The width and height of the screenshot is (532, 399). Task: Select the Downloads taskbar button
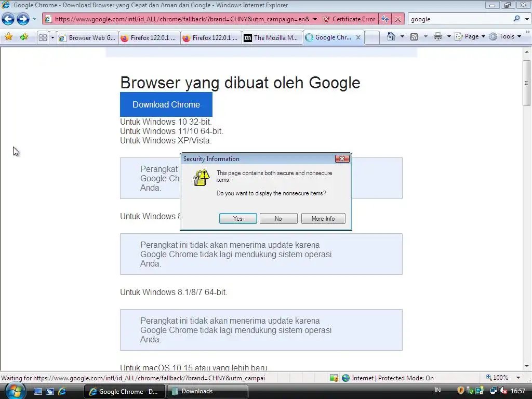pos(208,391)
